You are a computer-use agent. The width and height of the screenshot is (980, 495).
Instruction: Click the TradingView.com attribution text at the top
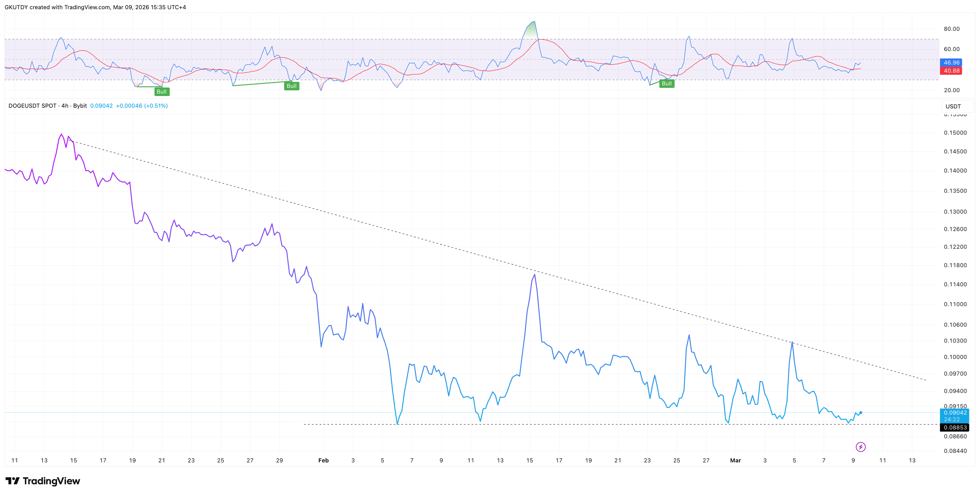[x=87, y=7]
